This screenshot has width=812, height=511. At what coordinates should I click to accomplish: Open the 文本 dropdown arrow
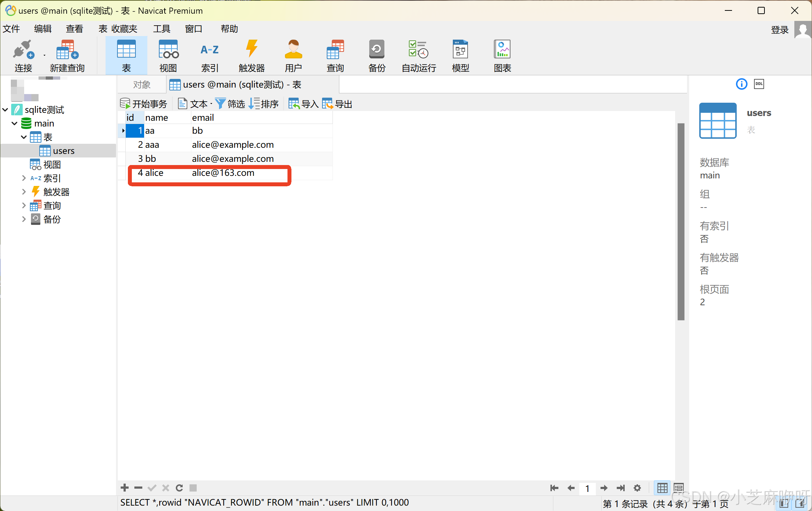(211, 103)
